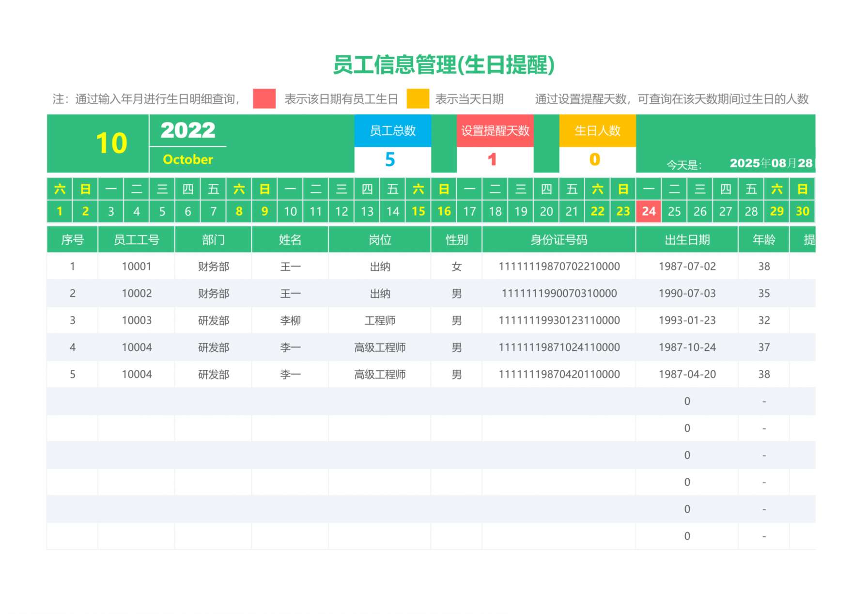The image size is (868, 614).
Task: Click the red legend swatch for employee birthdays
Action: pyautogui.click(x=264, y=99)
